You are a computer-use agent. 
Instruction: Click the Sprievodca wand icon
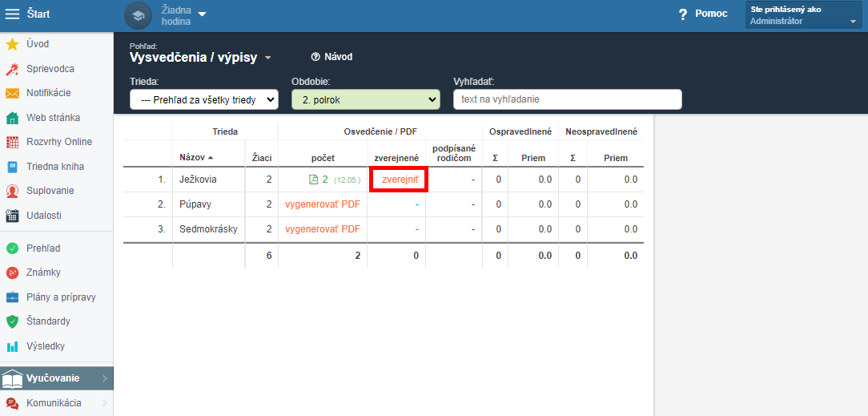click(x=12, y=69)
